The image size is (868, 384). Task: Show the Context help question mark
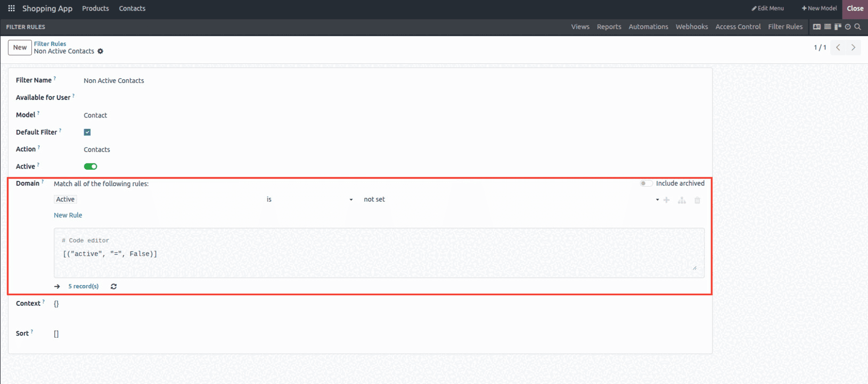click(43, 302)
